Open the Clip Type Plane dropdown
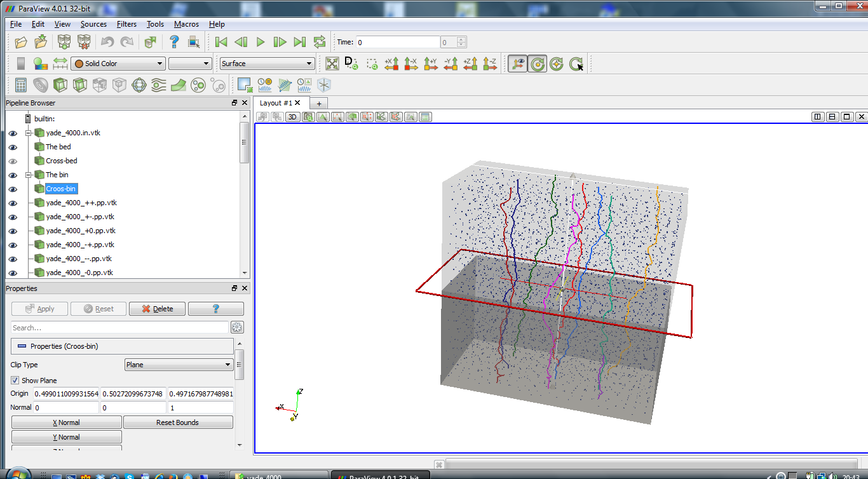This screenshot has width=868, height=479. point(179,365)
